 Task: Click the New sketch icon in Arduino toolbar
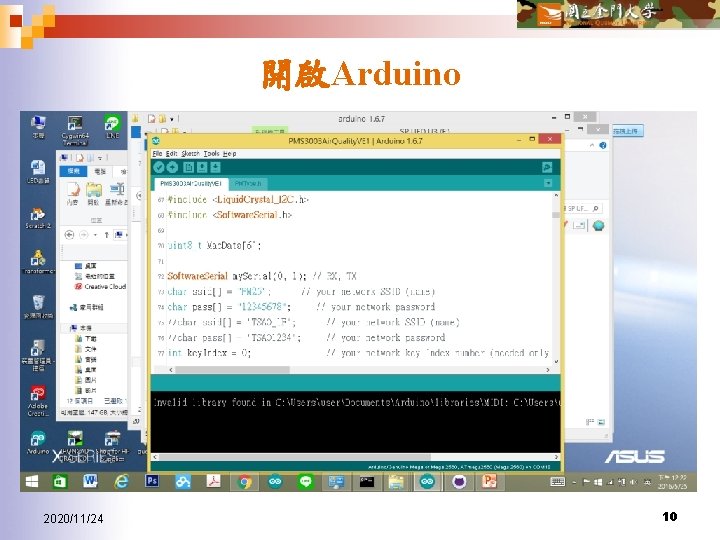coord(188,168)
